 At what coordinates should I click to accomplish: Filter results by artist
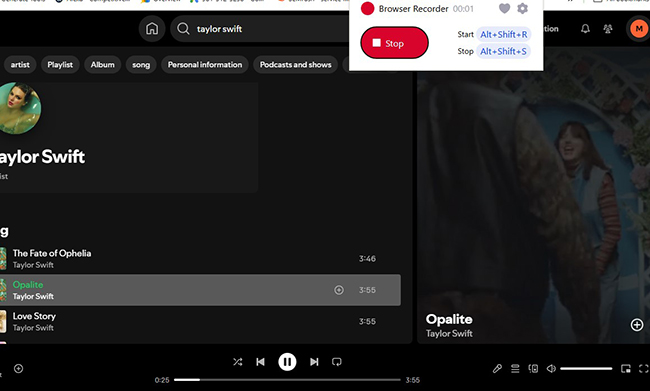[x=20, y=65]
